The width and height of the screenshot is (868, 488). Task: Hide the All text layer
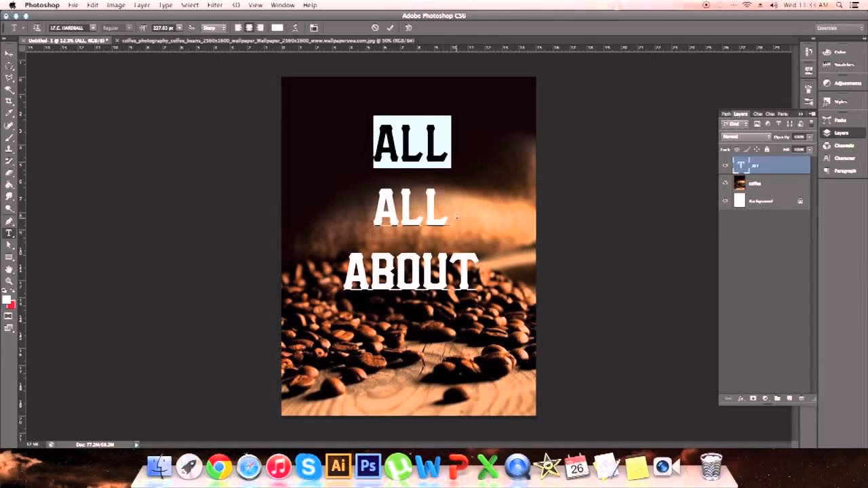(724, 165)
